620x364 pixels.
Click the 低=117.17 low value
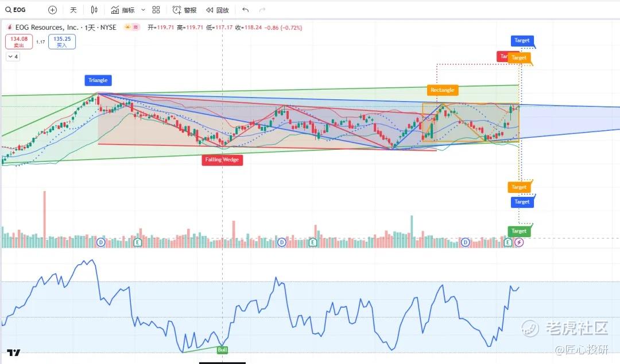point(219,28)
